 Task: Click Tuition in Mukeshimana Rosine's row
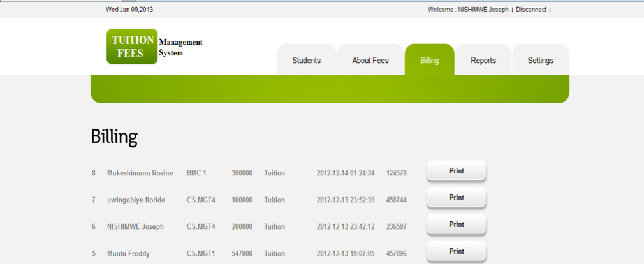pyautogui.click(x=274, y=173)
